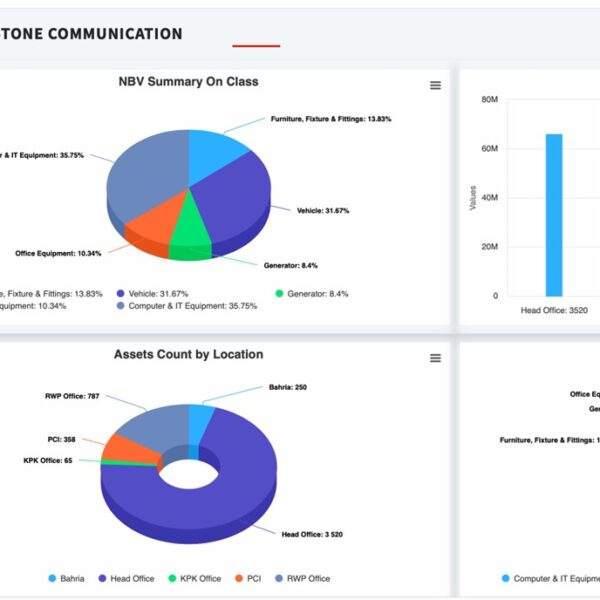Open NBV Summary On Class chart menu
600x600 pixels.
coord(435,86)
